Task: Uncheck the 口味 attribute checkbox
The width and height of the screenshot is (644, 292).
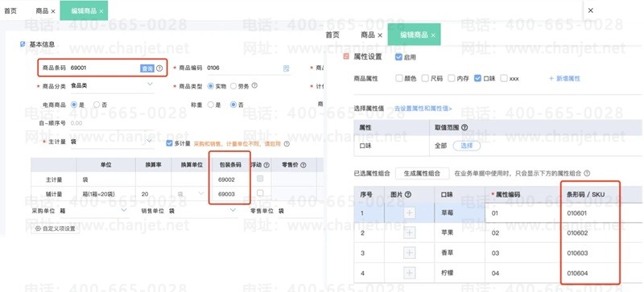Action: (477, 78)
